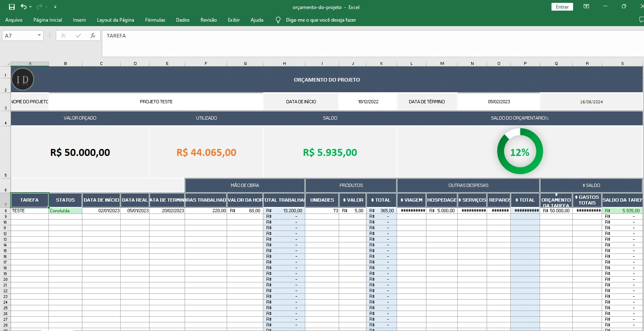Screen dimensions: 644x331
Task: Select column H header
Action: [285, 64]
